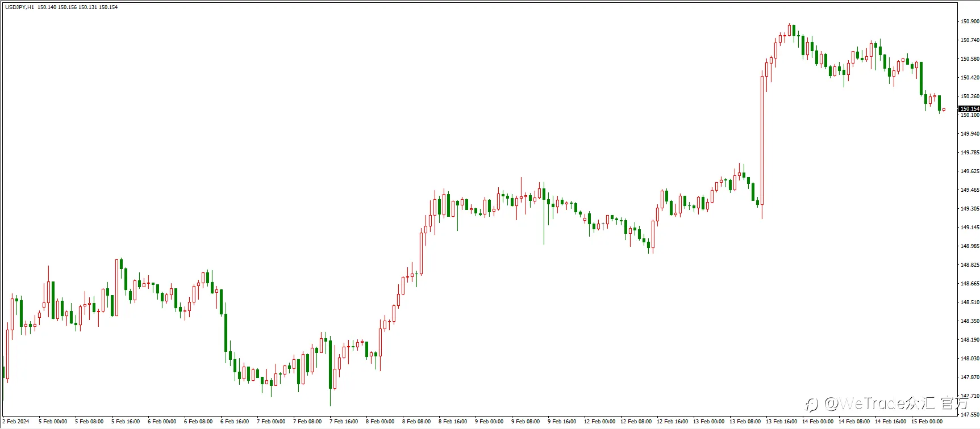Click the 148.190 price axis label
Screen dimensions: 980x429
pos(970,340)
